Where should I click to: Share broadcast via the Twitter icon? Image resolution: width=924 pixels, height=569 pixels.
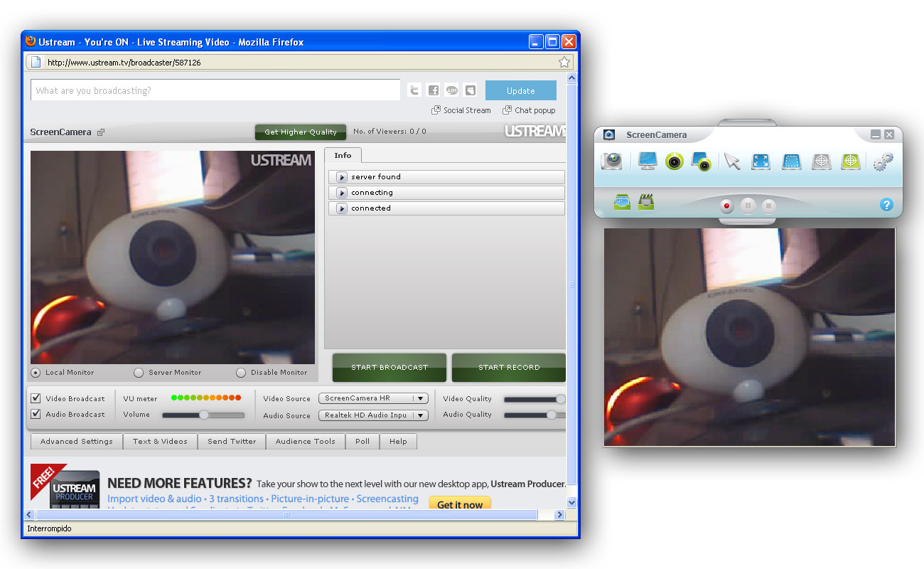coord(414,90)
